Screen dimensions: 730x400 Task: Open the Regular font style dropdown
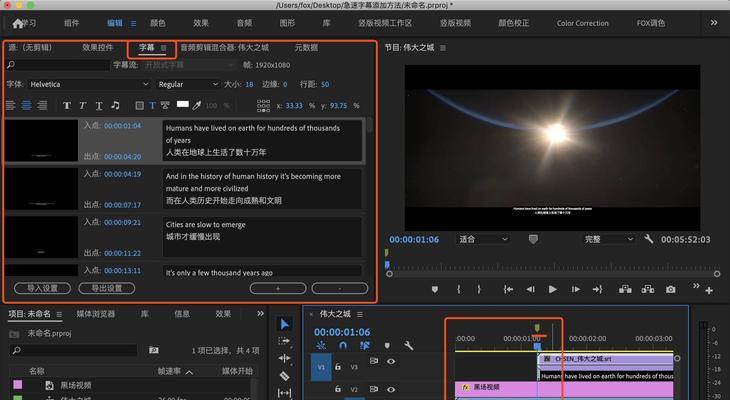187,85
